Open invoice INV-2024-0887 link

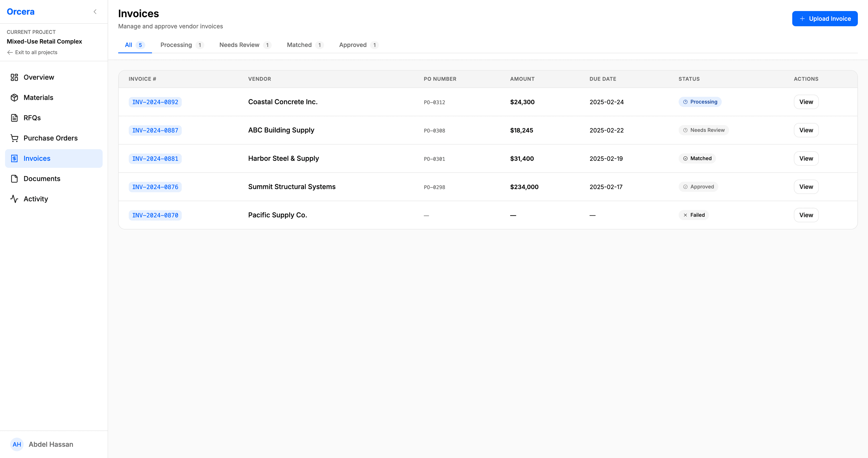pyautogui.click(x=155, y=130)
